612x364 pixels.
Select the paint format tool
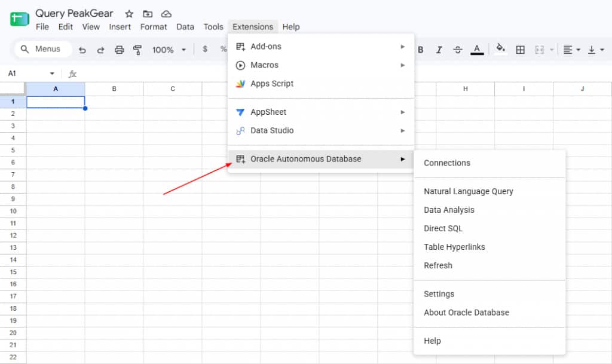pos(137,50)
